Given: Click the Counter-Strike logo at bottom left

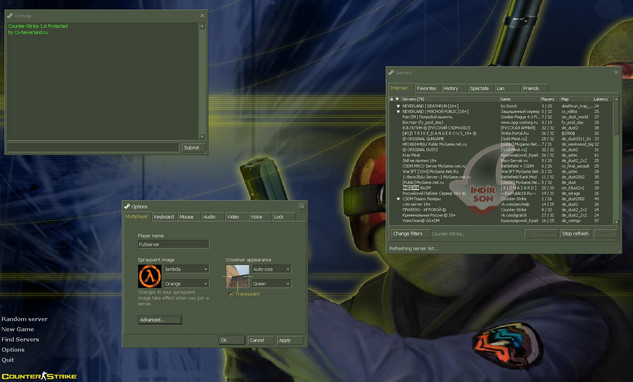Looking at the screenshot, I should point(39,376).
